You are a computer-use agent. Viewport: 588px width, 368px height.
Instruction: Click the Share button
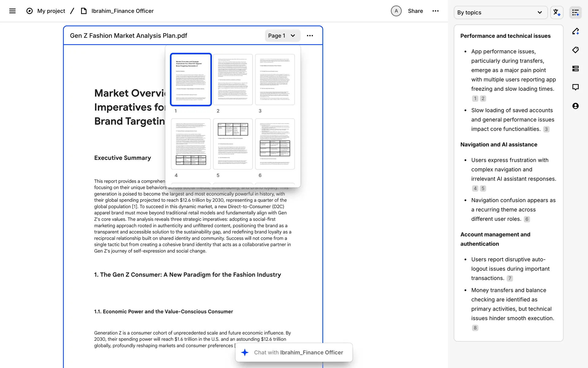coord(415,11)
